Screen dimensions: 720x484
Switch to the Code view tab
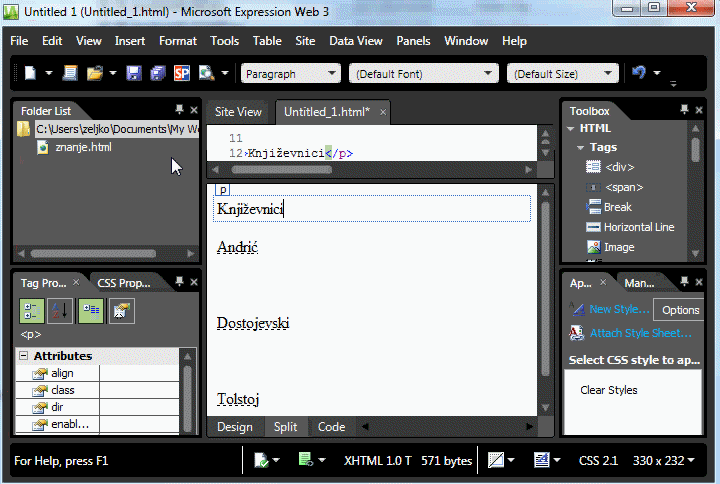331,427
